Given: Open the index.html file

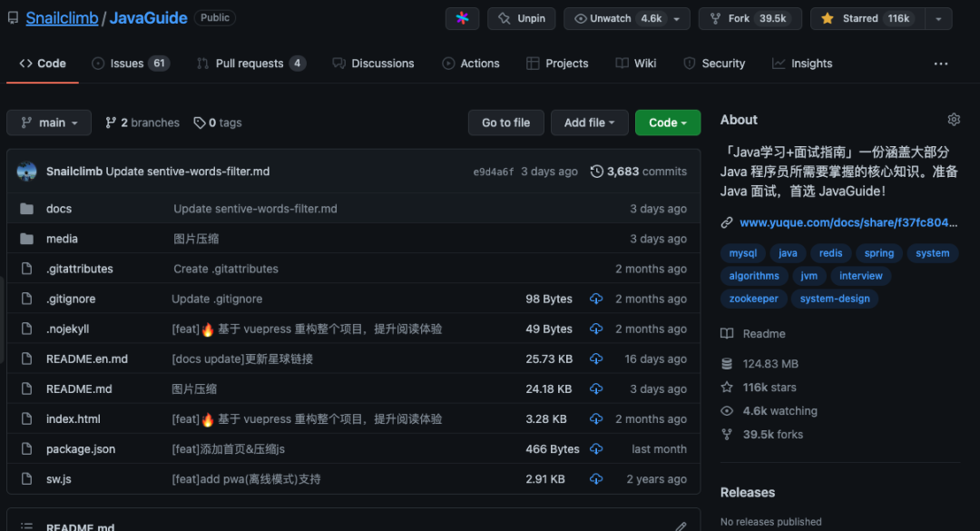Looking at the screenshot, I should coord(73,419).
